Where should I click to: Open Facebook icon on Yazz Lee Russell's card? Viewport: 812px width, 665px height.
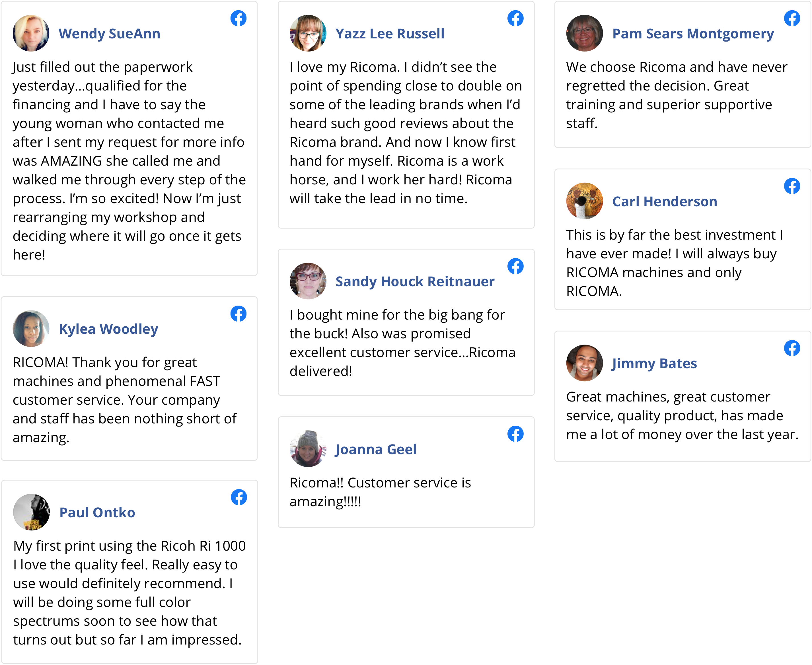pyautogui.click(x=515, y=18)
